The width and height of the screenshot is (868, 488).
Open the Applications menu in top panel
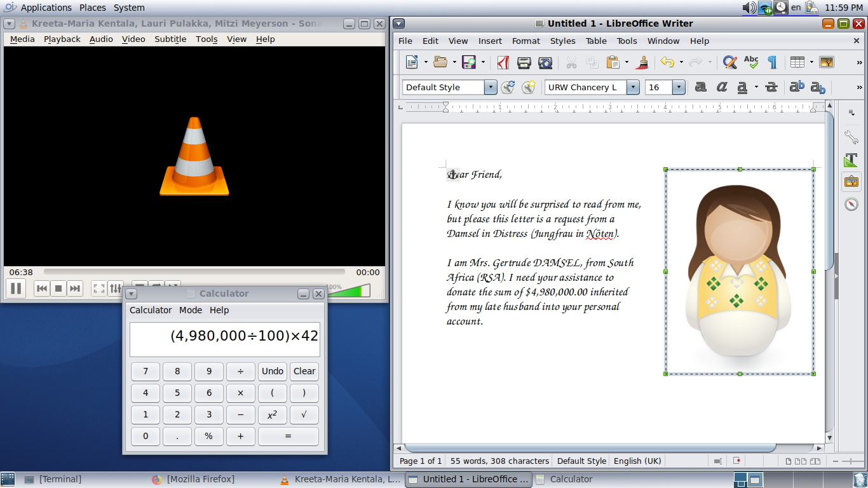click(x=46, y=8)
